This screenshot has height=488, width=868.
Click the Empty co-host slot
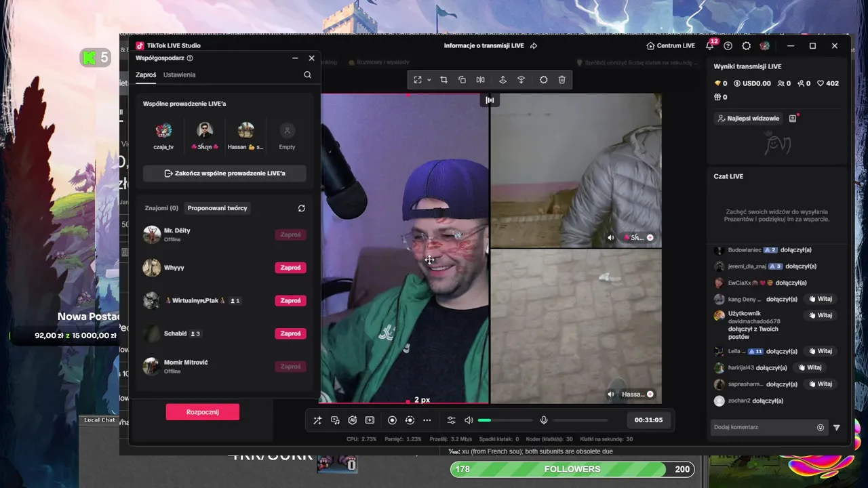click(288, 135)
